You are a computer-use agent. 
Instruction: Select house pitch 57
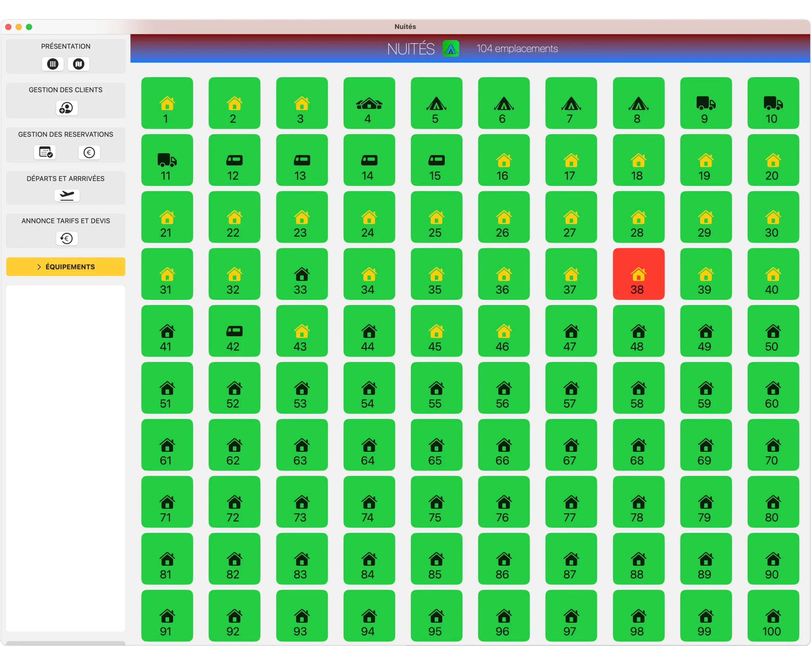[x=571, y=388]
